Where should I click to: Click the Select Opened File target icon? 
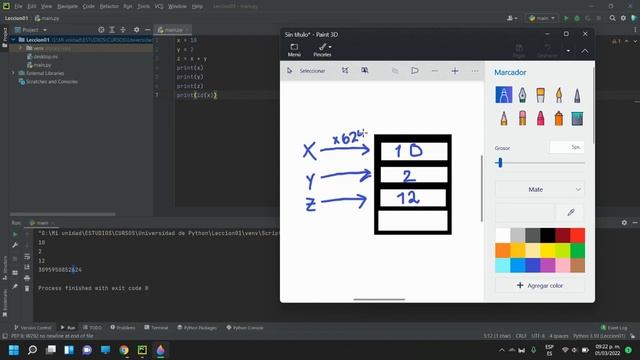(x=101, y=30)
